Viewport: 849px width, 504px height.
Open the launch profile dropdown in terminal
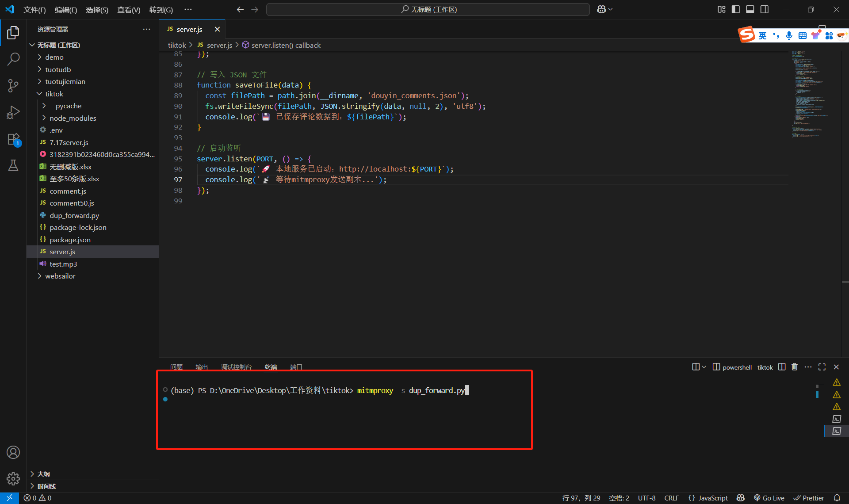pos(704,367)
